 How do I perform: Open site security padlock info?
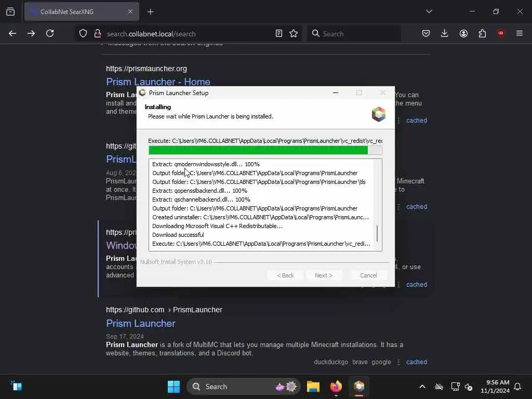pos(97,33)
